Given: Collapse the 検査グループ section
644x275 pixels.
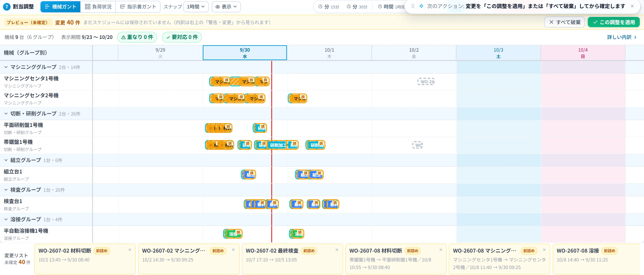Looking at the screenshot, I should 6,190.
